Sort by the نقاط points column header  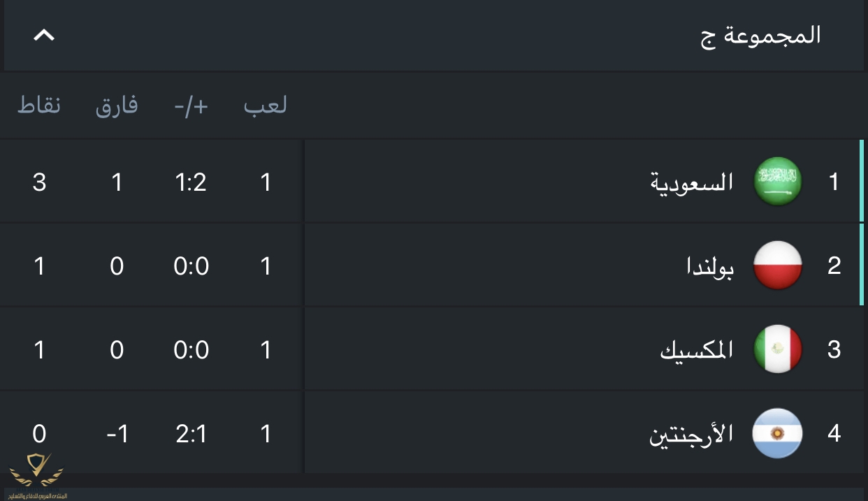(39, 106)
